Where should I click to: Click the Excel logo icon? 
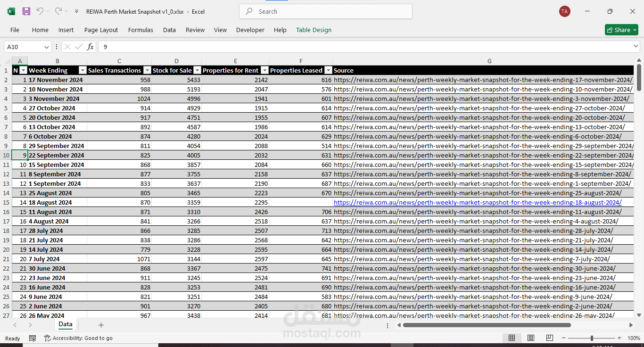coord(11,11)
